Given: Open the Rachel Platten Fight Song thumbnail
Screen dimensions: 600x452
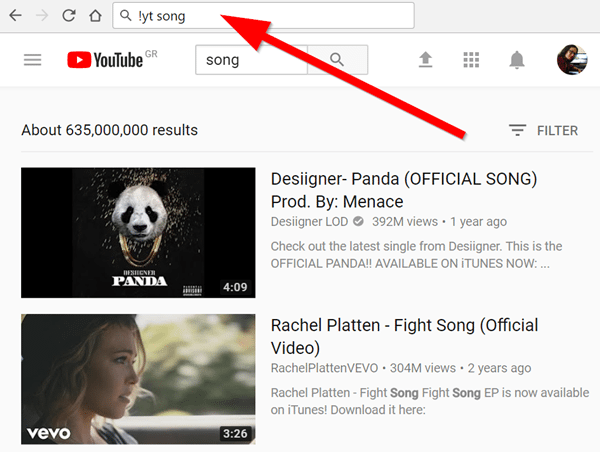Looking at the screenshot, I should point(138,379).
